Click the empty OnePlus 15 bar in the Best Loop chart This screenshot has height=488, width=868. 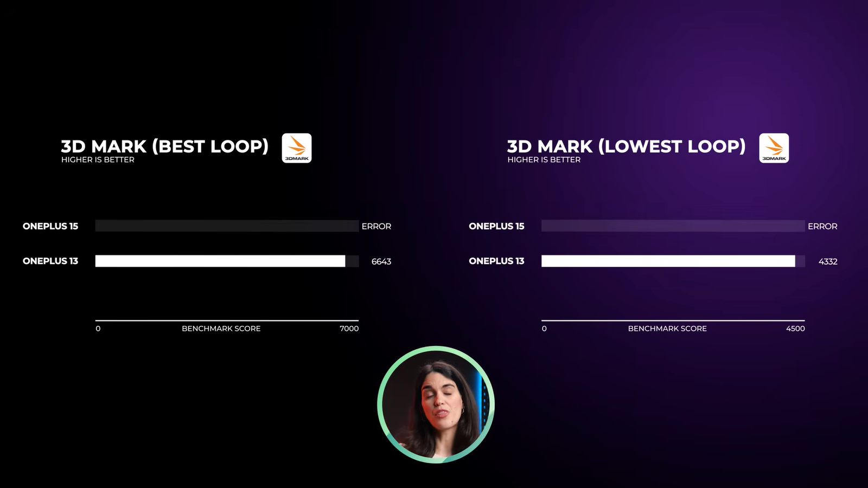227,226
